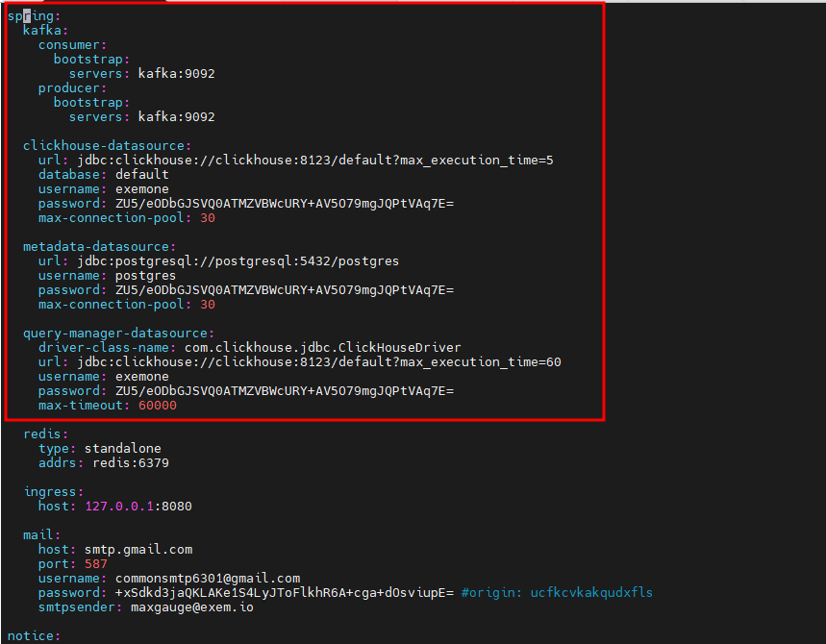This screenshot has height=644, width=826.
Task: Click the mail port value 587
Action: click(95, 564)
